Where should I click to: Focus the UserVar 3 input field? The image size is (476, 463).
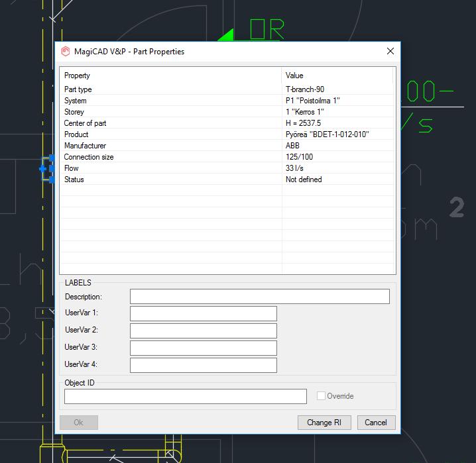[x=204, y=348]
